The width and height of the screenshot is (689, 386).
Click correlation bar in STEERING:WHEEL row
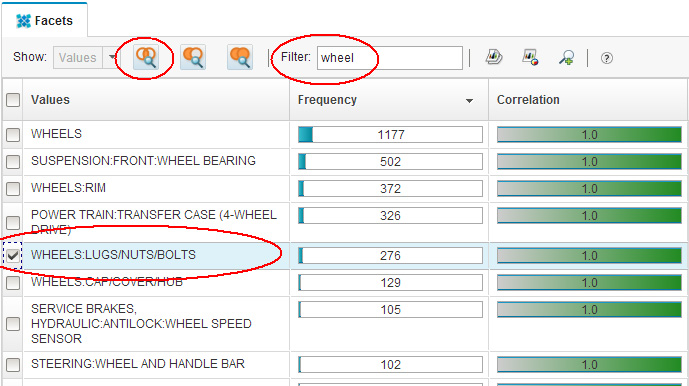tap(589, 364)
